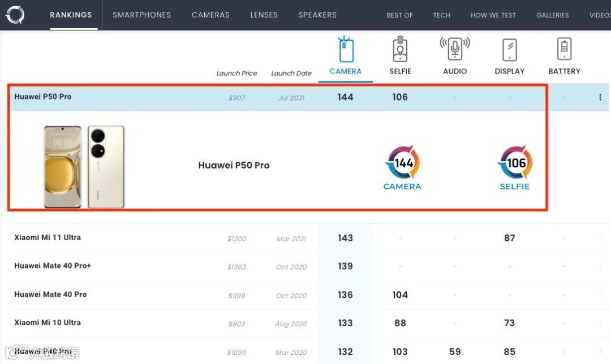The image size is (611, 364).
Task: Click Huawei P50 Pro selfie score 106 in table row
Action: 400,97
